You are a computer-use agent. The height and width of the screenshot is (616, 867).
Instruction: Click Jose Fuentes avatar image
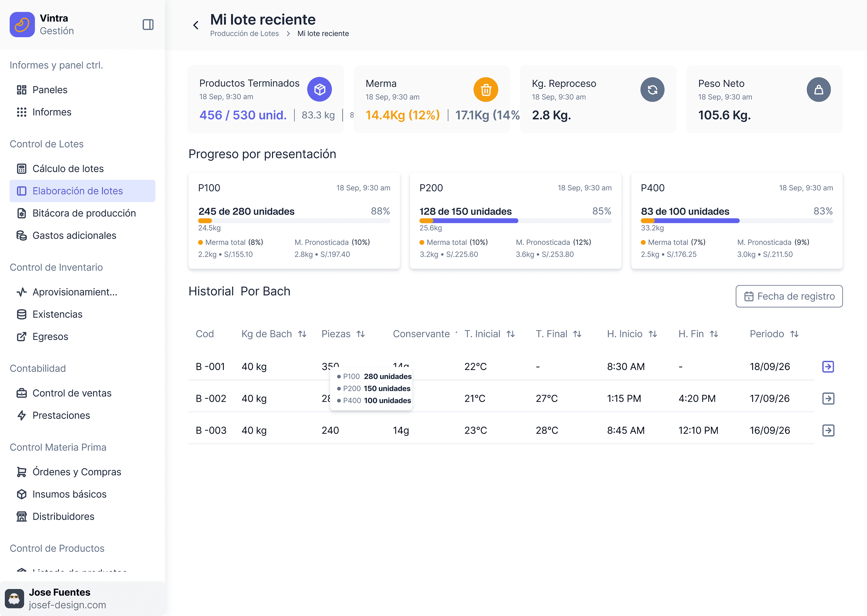click(x=15, y=598)
